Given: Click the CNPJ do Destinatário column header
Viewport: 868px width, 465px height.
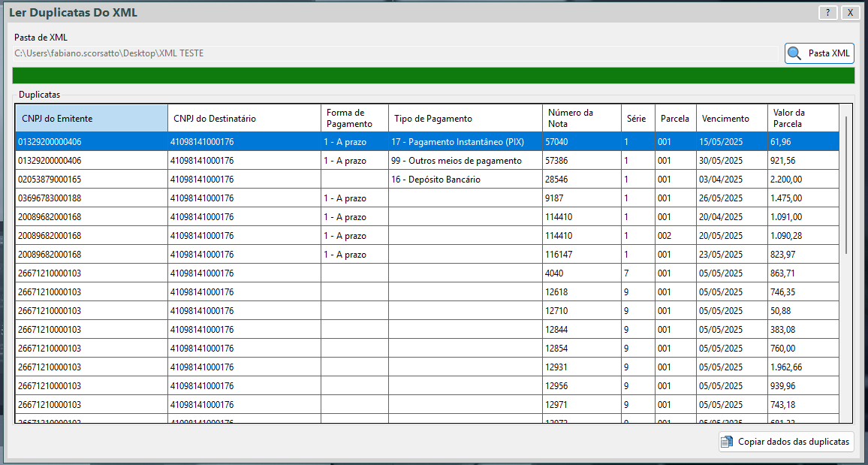Looking at the screenshot, I should pos(244,119).
